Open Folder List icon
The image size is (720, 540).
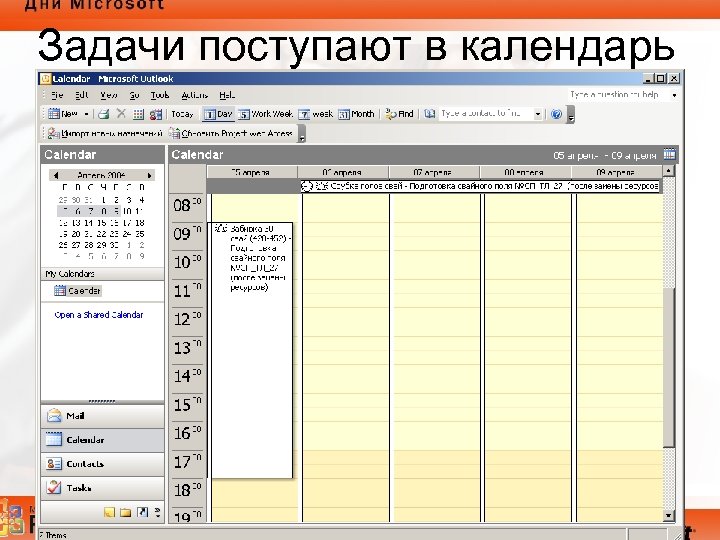[125, 512]
